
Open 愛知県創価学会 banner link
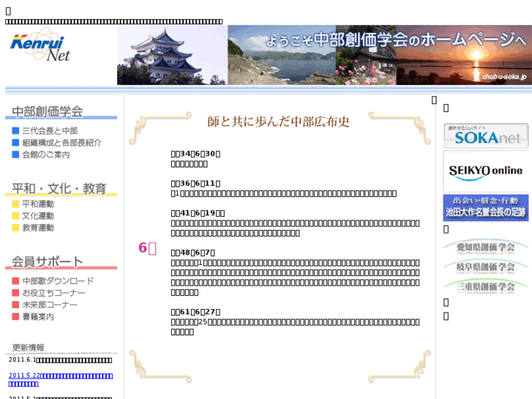[x=485, y=247]
